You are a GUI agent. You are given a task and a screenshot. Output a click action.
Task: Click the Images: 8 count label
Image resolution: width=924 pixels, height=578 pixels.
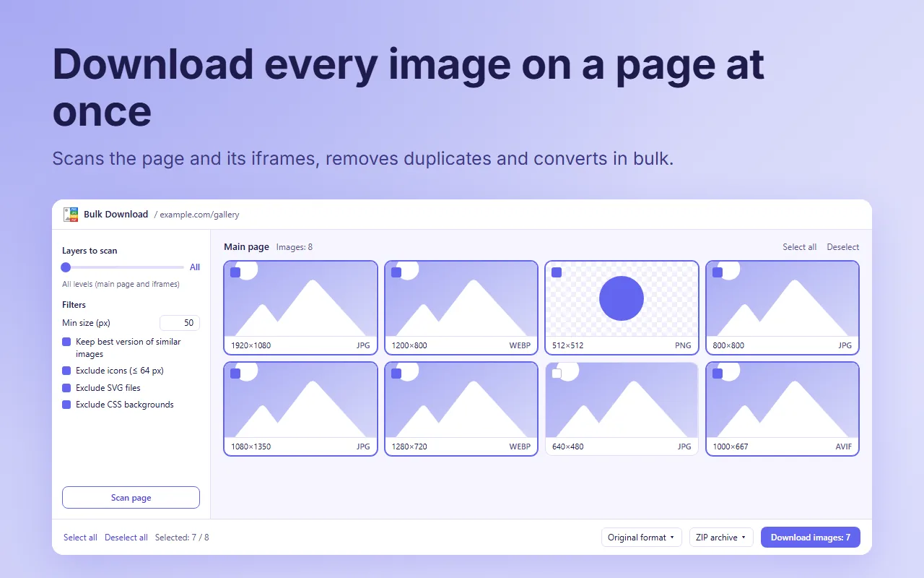click(x=295, y=247)
